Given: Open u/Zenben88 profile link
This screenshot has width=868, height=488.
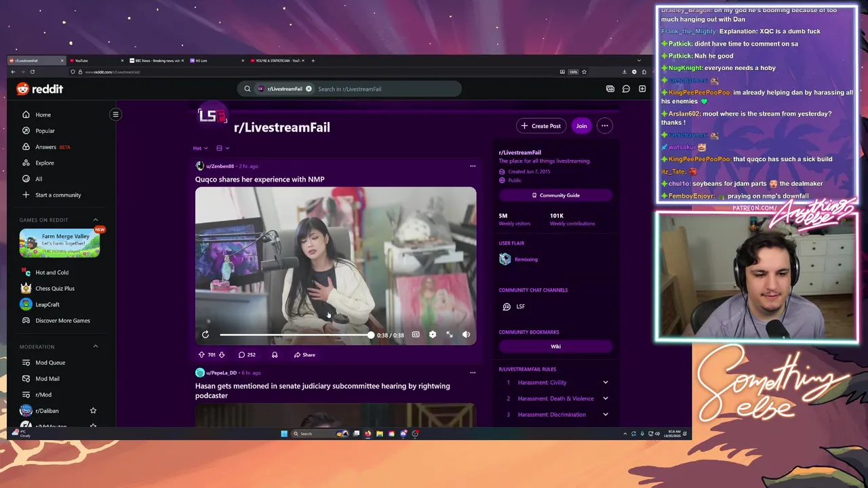Looking at the screenshot, I should [x=220, y=166].
